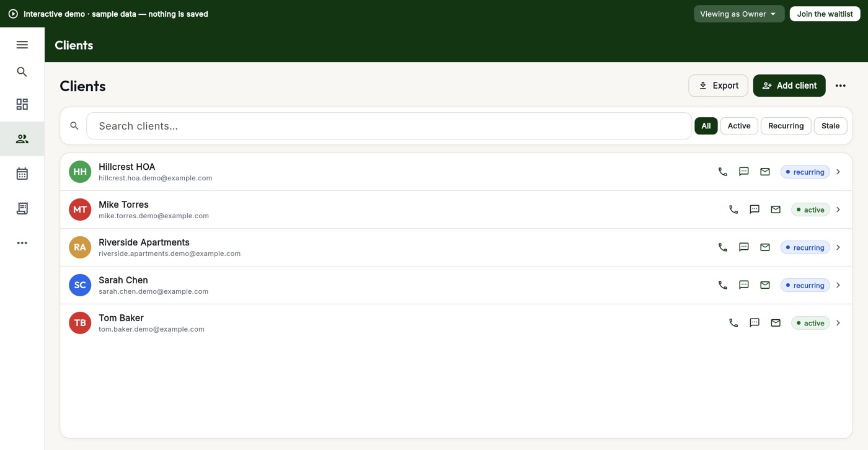Filter clients by Recurring
This screenshot has width=868, height=450.
pos(786,126)
